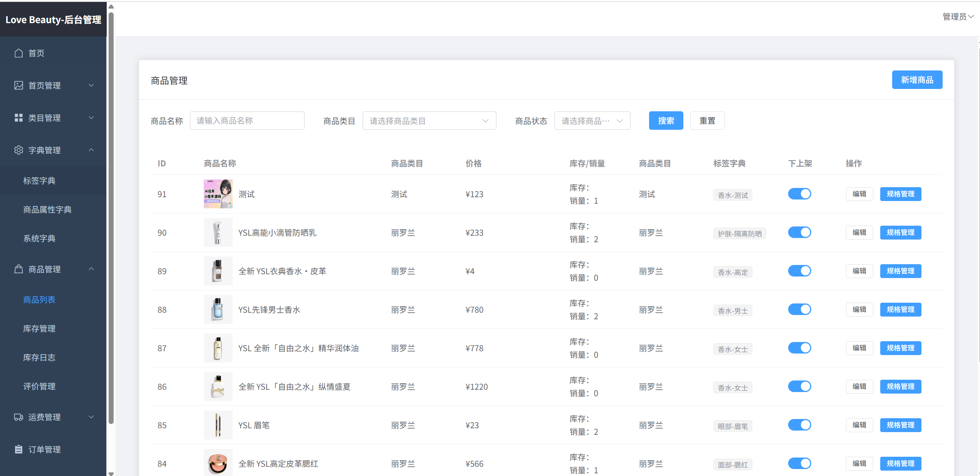Toggle the shelf switch for product 91
The image size is (980, 476).
point(799,194)
